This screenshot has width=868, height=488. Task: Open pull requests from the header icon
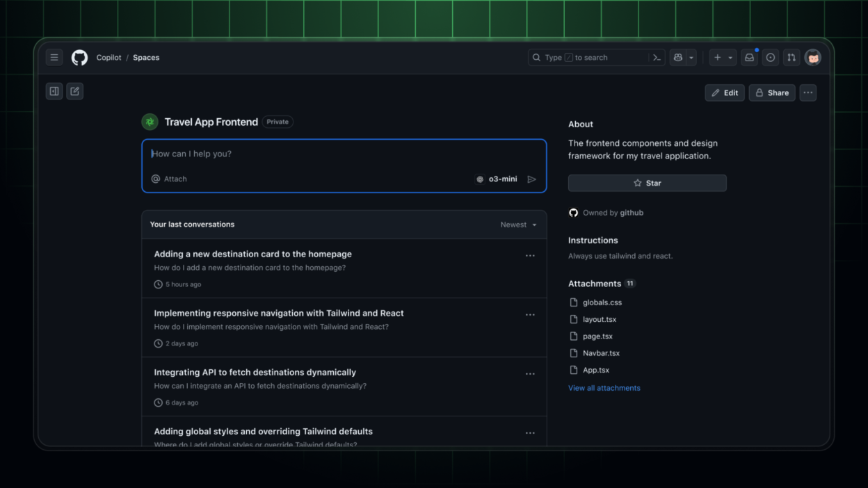[791, 58]
